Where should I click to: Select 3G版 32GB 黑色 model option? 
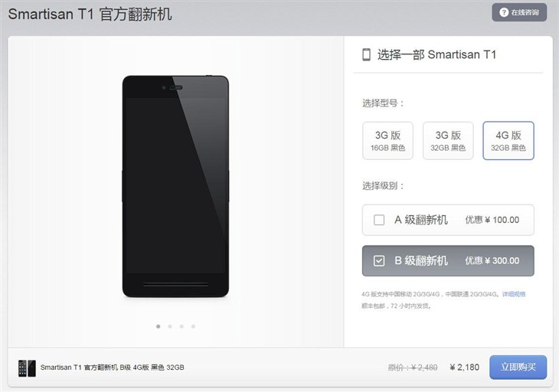(x=448, y=141)
